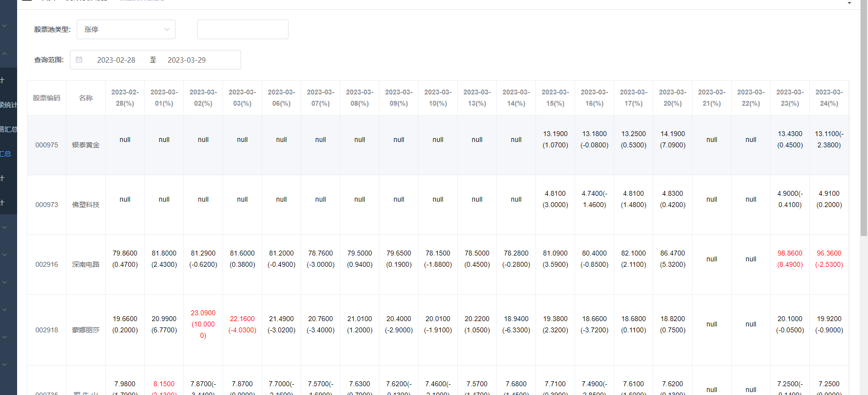
Task: Click the calendar icon in the 查询范围 picker
Action: pos(79,60)
